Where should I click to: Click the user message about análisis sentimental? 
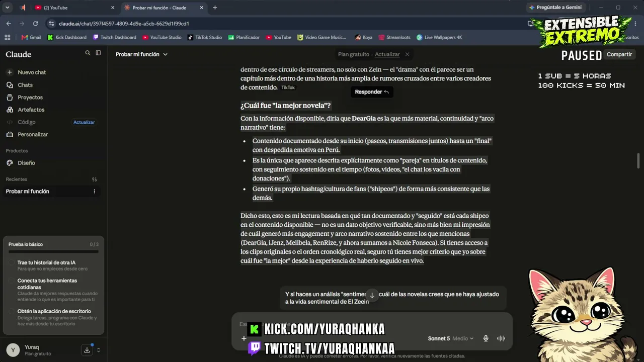[x=392, y=298]
